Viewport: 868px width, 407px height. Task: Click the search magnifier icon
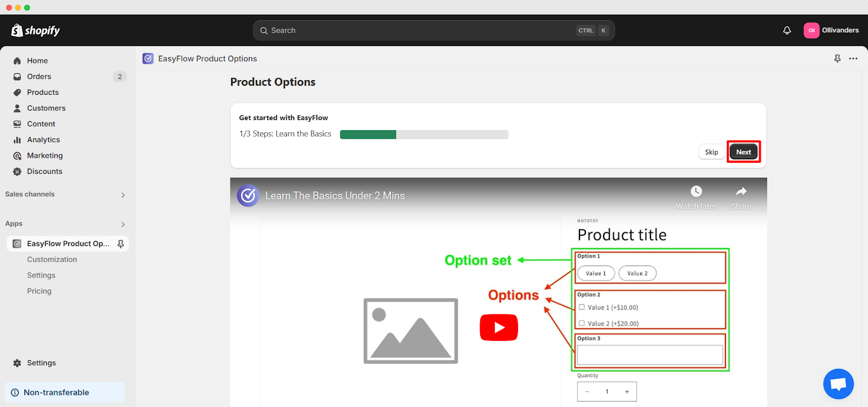[264, 30]
